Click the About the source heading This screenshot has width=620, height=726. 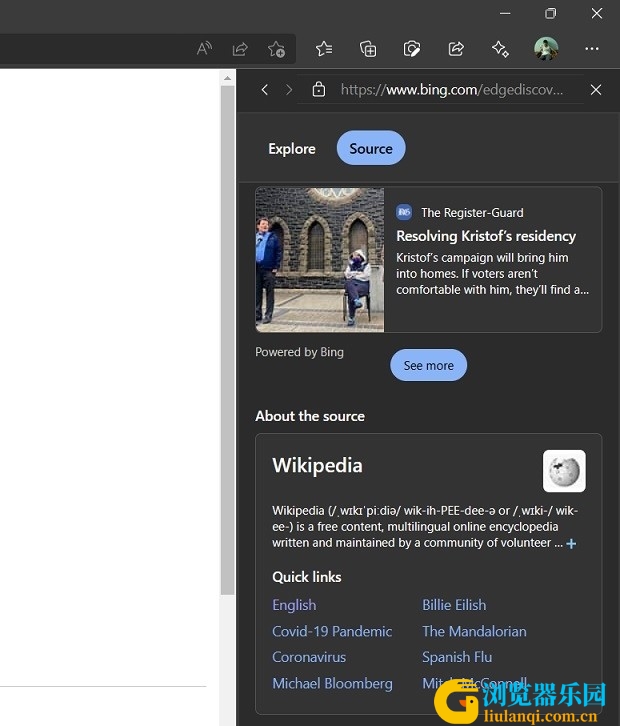point(310,416)
